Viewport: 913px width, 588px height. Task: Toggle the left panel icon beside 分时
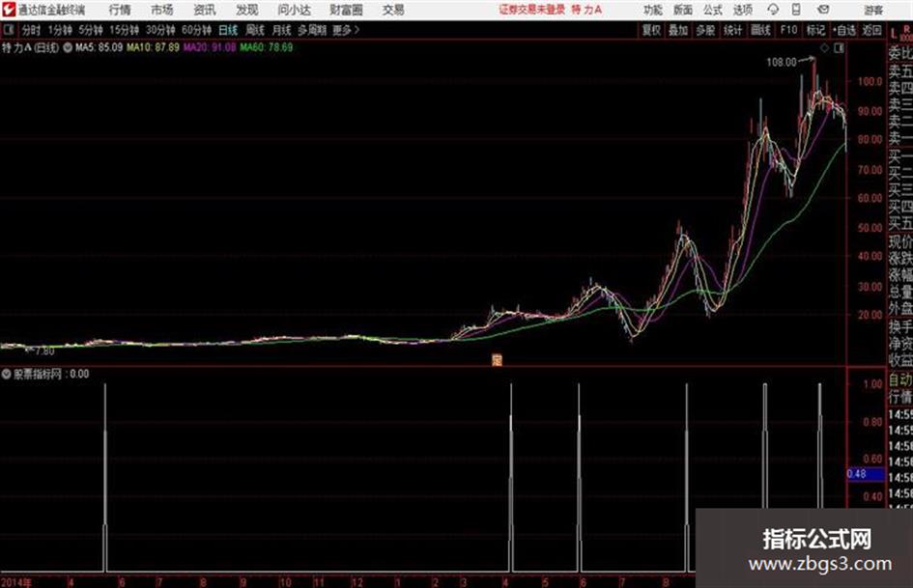pyautogui.click(x=8, y=29)
